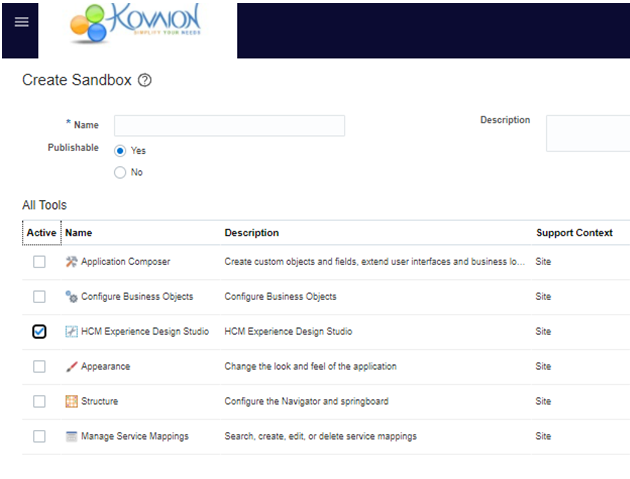Click into the Description text area
630x479 pixels.
point(588,133)
